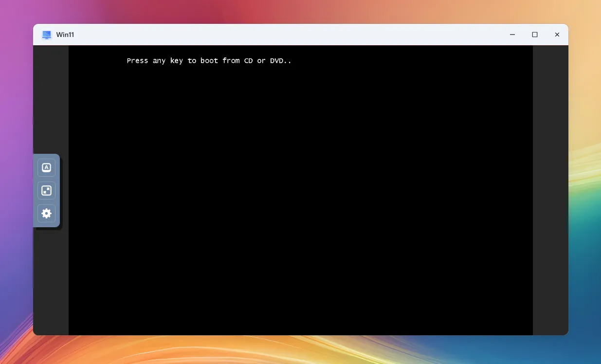Viewport: 601px width, 364px height.
Task: Click the dark gray margin right of console
Action: point(550,190)
